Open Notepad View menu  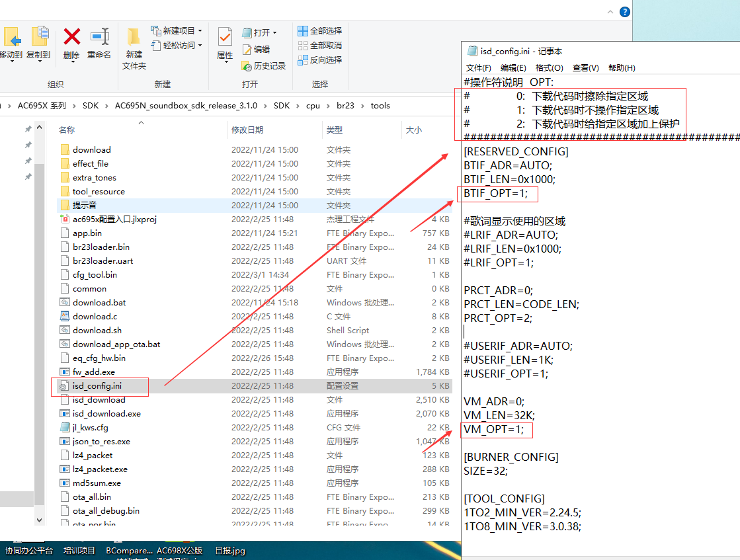click(585, 68)
